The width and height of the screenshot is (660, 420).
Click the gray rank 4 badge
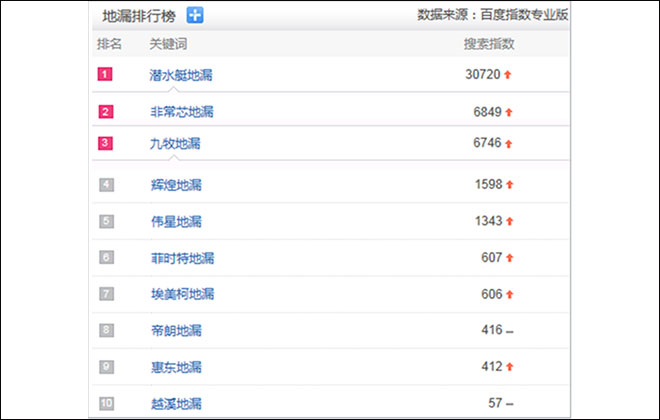106,184
